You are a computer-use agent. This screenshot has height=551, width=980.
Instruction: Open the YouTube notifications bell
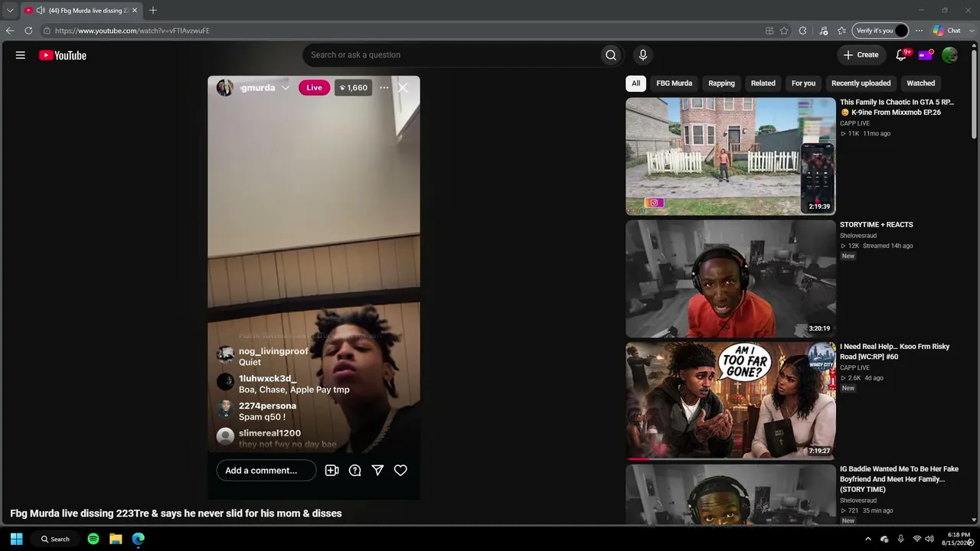[901, 55]
